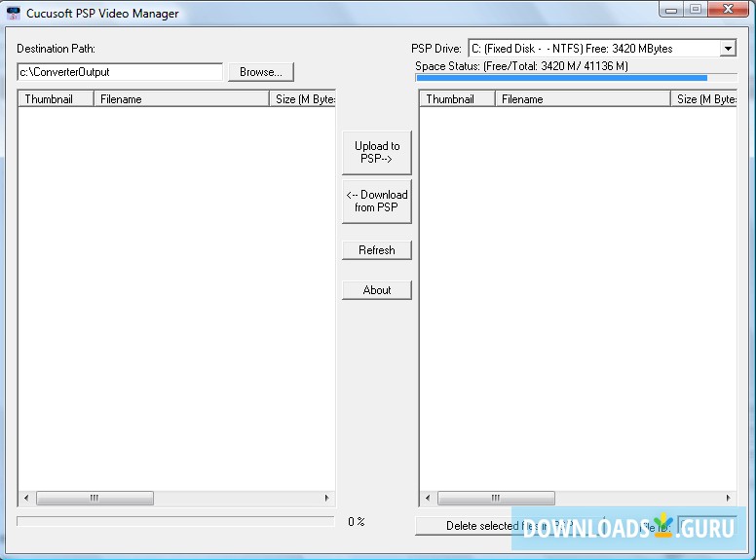Click the Cucusoft app icon in title bar
The image size is (756, 560).
[x=13, y=13]
